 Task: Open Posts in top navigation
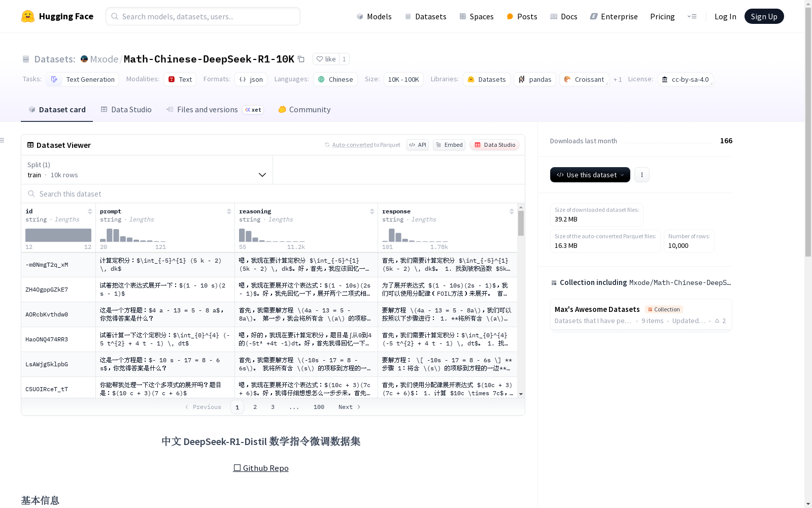pyautogui.click(x=522, y=16)
